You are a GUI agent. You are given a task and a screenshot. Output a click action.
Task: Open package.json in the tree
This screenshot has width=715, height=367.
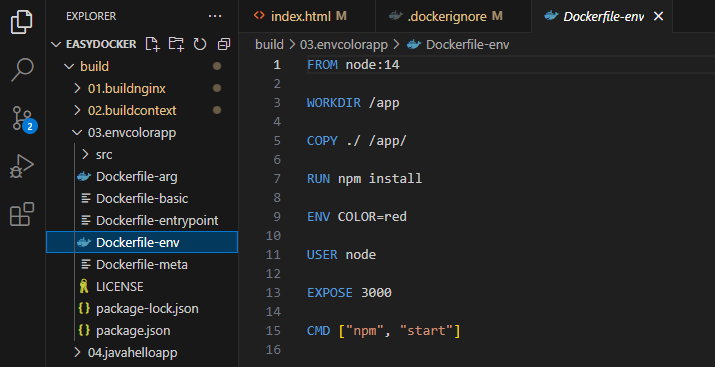point(133,330)
